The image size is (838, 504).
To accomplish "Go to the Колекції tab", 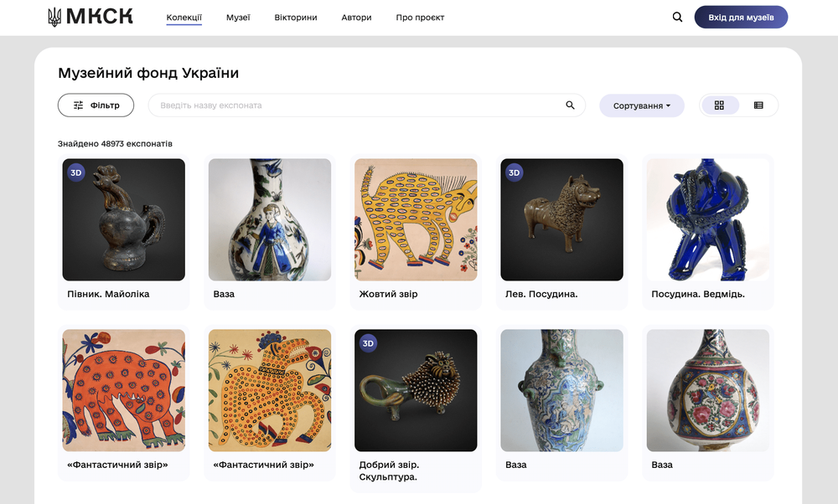I will [x=184, y=17].
